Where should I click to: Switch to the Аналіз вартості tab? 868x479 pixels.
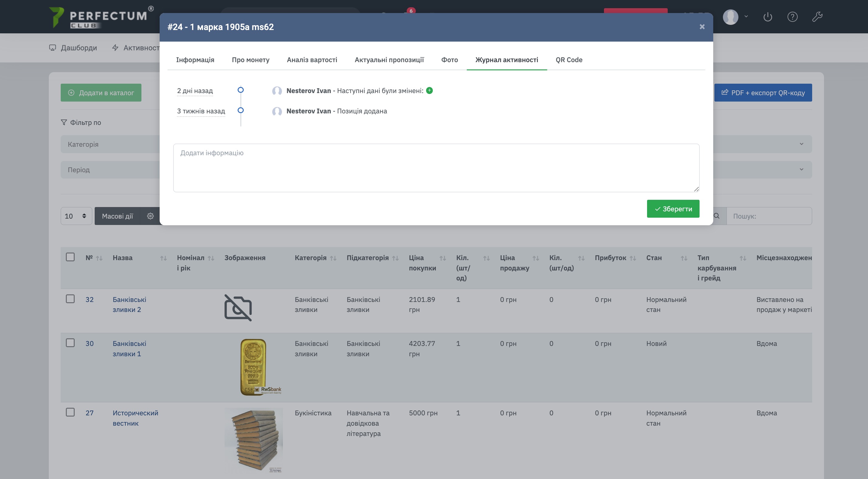tap(312, 60)
